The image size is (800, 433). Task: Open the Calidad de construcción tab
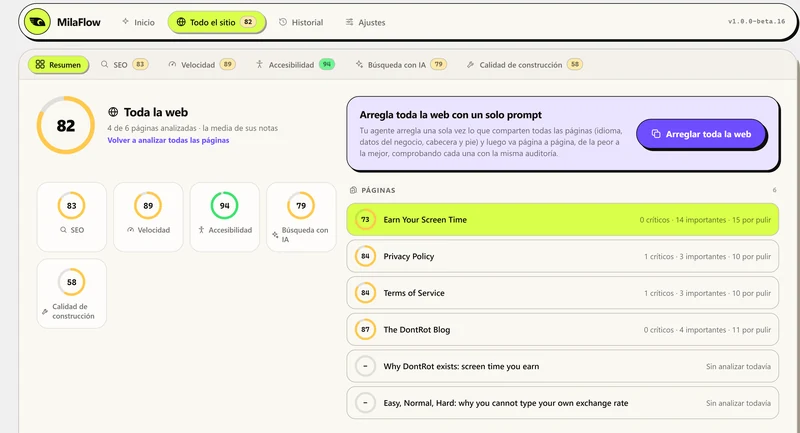click(x=524, y=65)
